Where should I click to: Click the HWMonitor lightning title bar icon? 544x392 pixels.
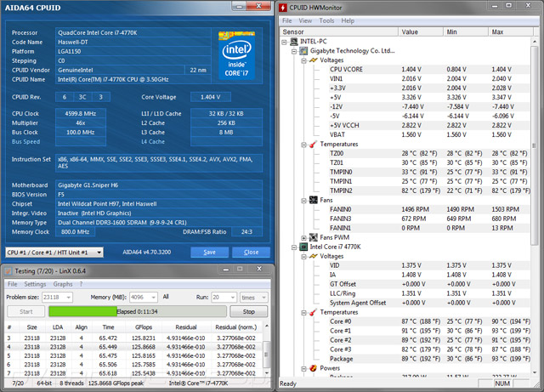[283, 8]
